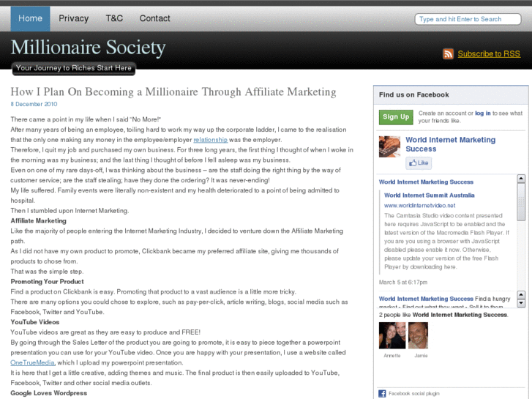This screenshot has width=532, height=399.
Task: Click the Facebook feed scroll down arrow
Action: [x=521, y=303]
